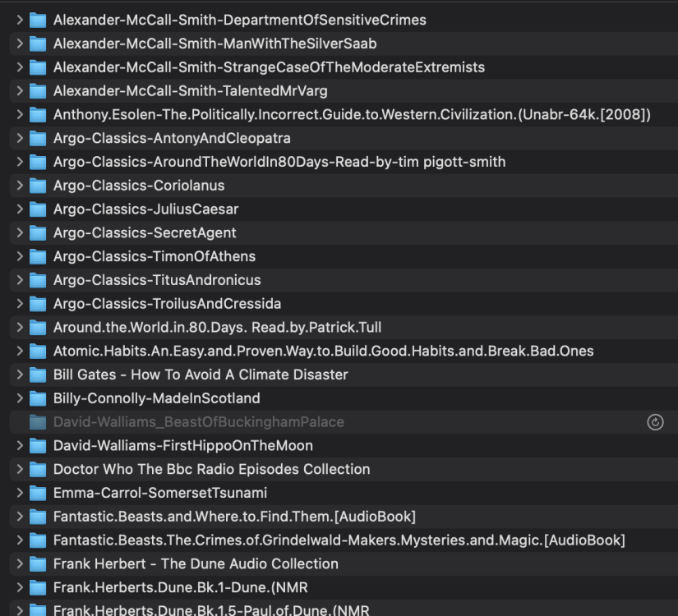The width and height of the screenshot is (678, 616).
Task: Select Fantastic.Beasts.and.Where.to.Find.Them.[AudioBook] name
Action: click(234, 517)
